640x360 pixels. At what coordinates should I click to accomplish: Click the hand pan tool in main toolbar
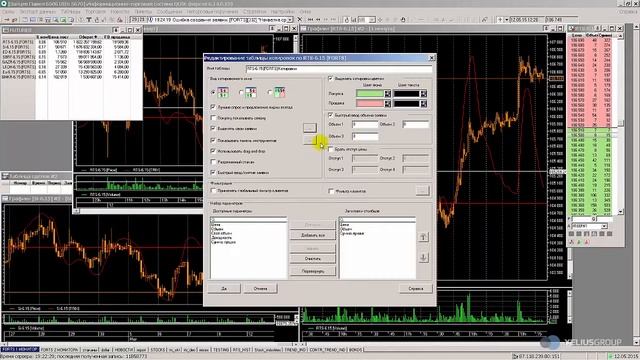[x=403, y=20]
